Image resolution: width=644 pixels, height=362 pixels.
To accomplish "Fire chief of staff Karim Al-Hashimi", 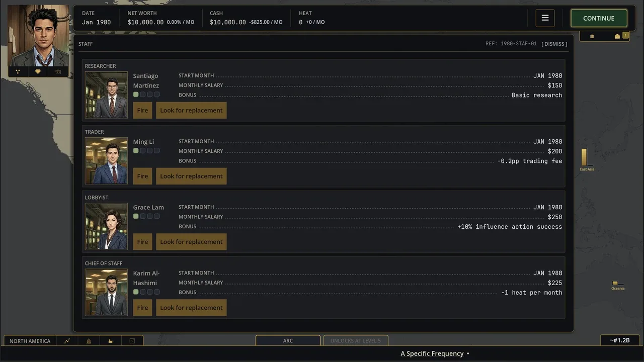I will point(142,308).
